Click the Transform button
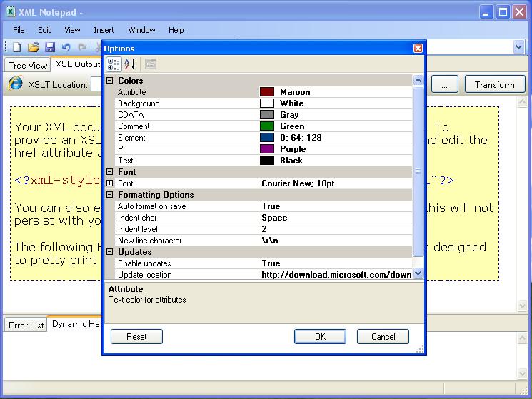Viewport: 532px width, 399px height. 495,84
